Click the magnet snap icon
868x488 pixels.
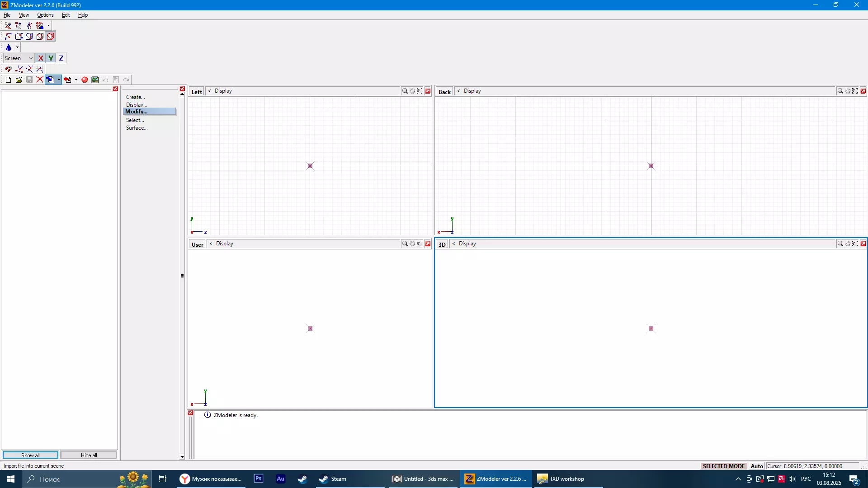9,69
